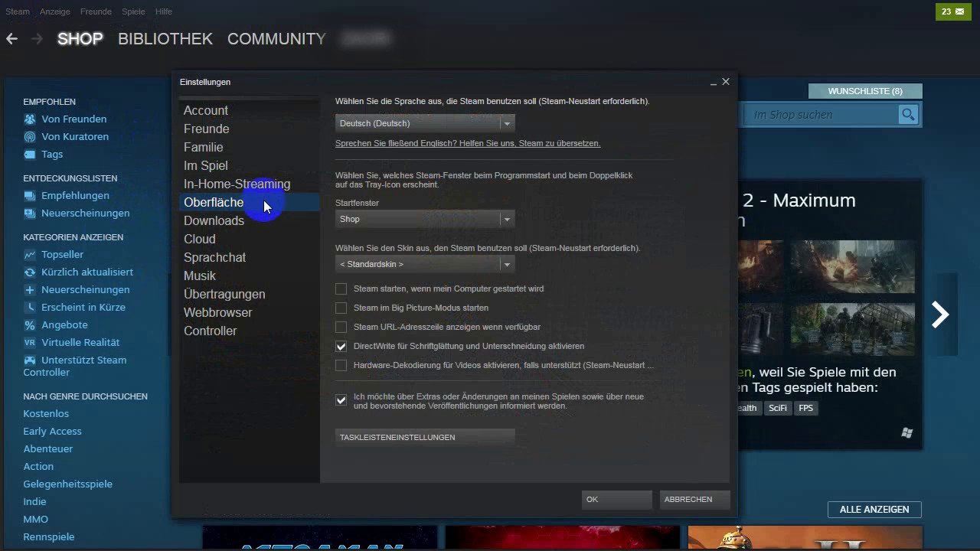Click the Von Freunden icon
The image size is (980, 551).
point(29,119)
